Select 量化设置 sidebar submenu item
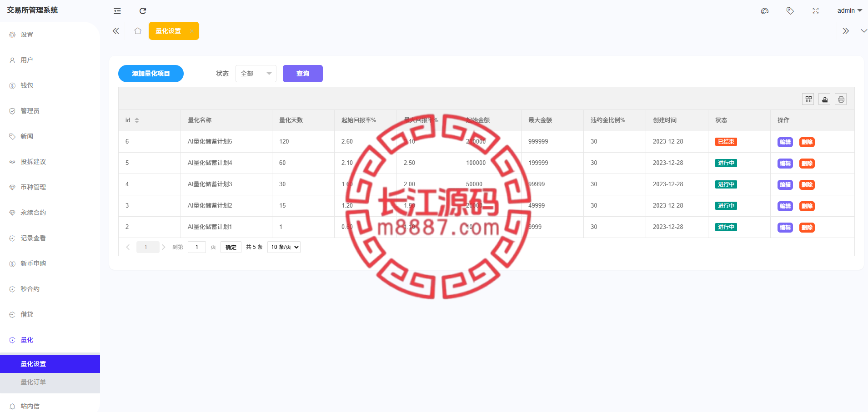 [x=50, y=364]
